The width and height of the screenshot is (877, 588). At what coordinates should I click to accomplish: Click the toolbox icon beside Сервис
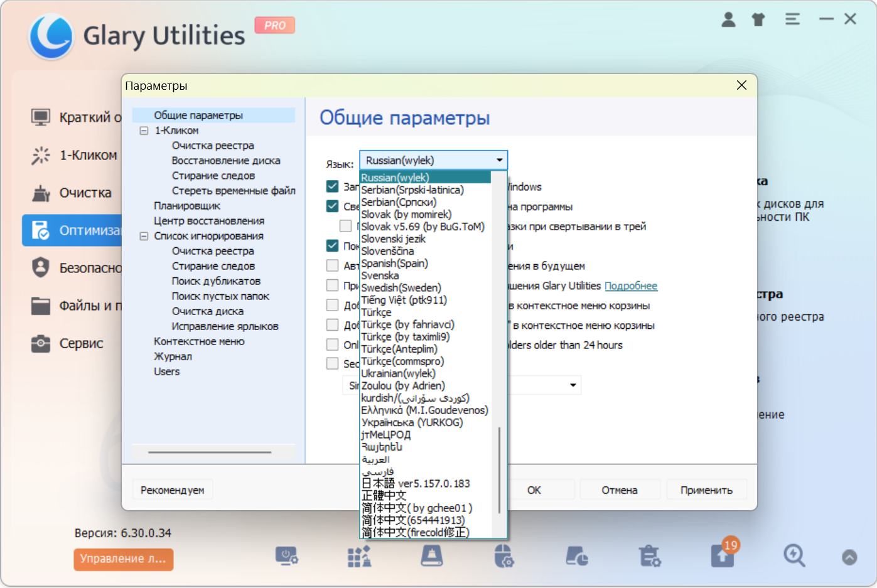41,343
